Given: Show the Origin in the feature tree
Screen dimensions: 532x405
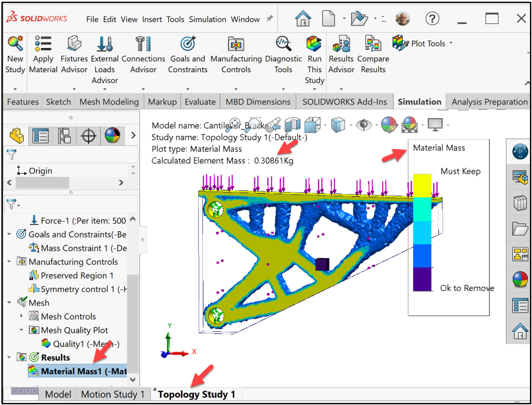Looking at the screenshot, I should [x=40, y=171].
